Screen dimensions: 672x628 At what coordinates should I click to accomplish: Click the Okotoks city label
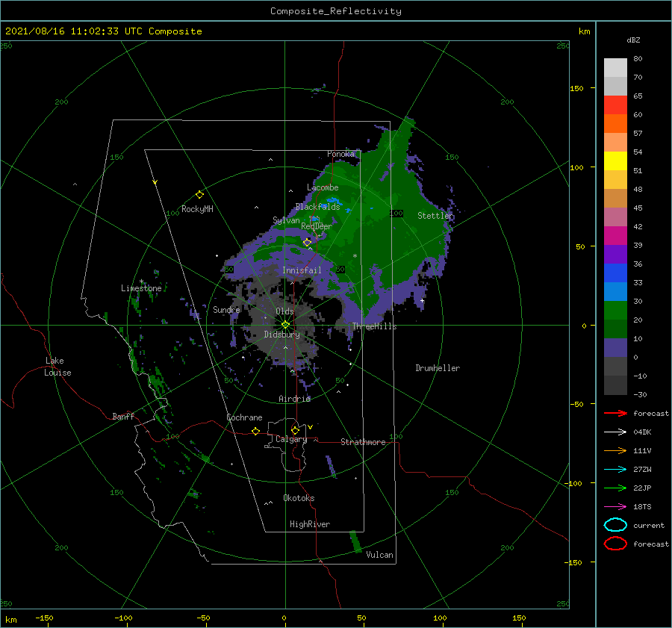click(299, 498)
